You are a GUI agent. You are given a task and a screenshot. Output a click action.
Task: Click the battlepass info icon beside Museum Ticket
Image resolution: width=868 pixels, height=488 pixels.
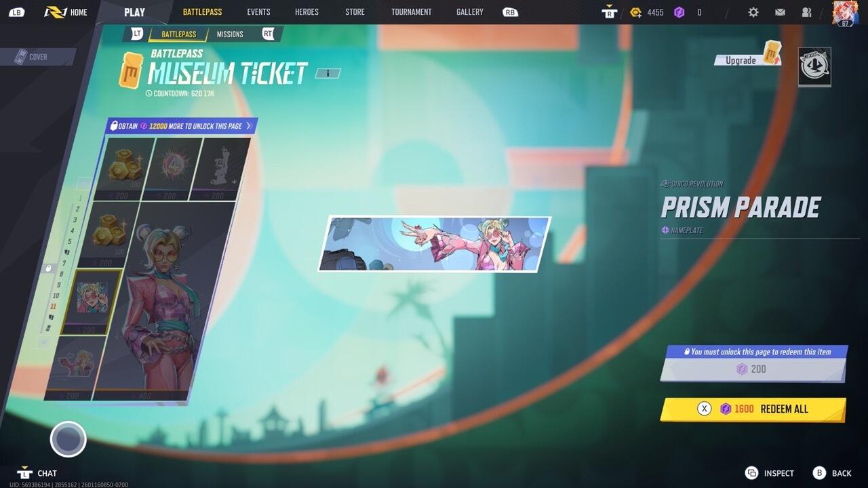point(328,73)
